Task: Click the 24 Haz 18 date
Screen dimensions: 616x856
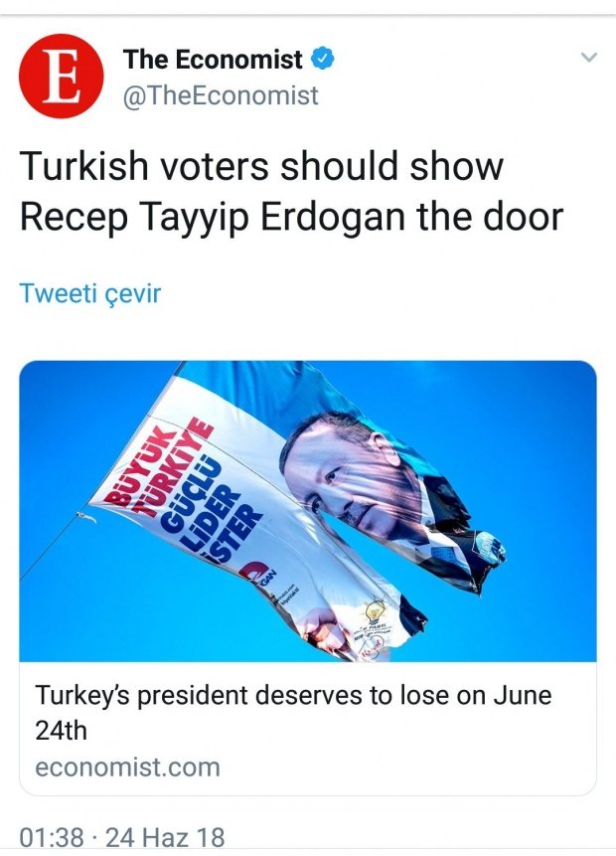Action: (x=165, y=837)
